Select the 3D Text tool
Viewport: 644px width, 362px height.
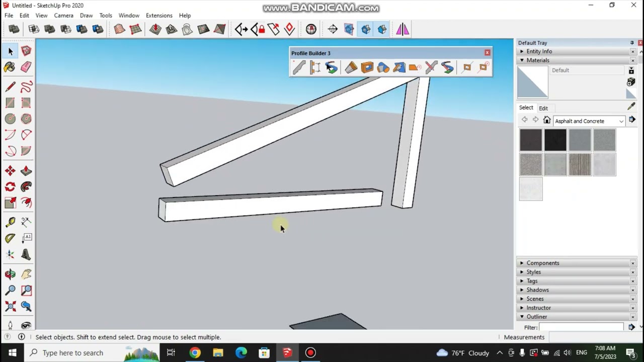pos(26,255)
